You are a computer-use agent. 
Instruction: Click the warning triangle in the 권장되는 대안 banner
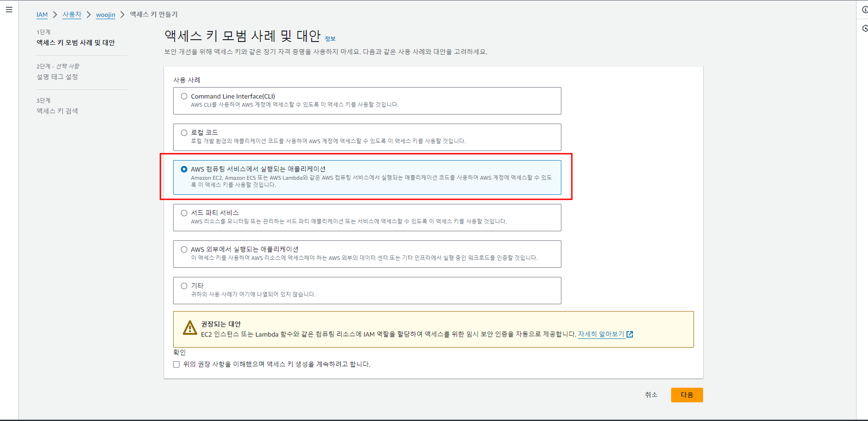point(190,327)
